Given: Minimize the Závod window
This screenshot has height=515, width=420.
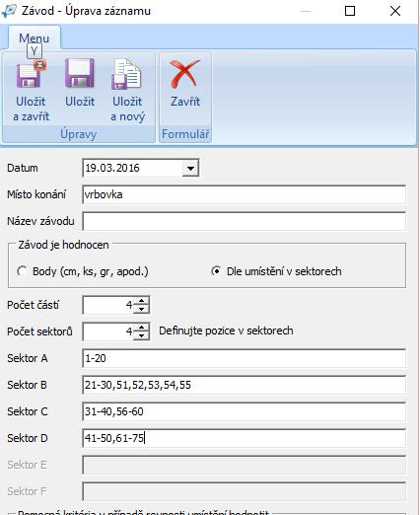Looking at the screenshot, I should pos(306,11).
